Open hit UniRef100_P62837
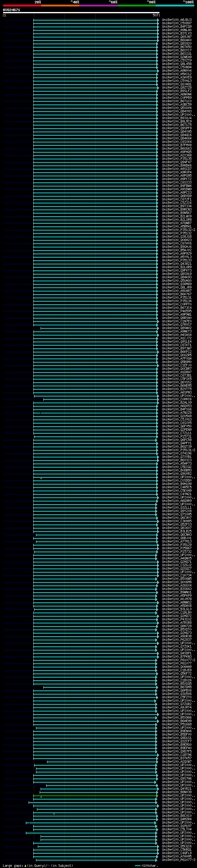197x868 pixels. tap(177, 640)
